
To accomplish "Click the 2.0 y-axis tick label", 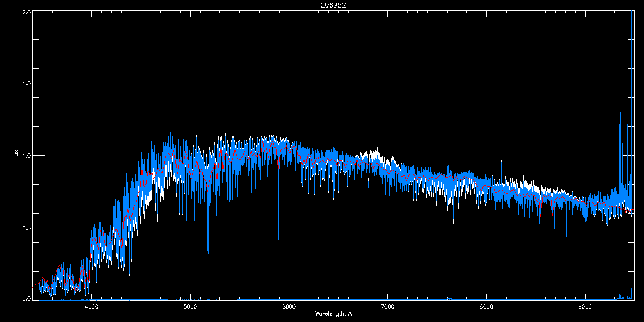I will pos(25,12).
